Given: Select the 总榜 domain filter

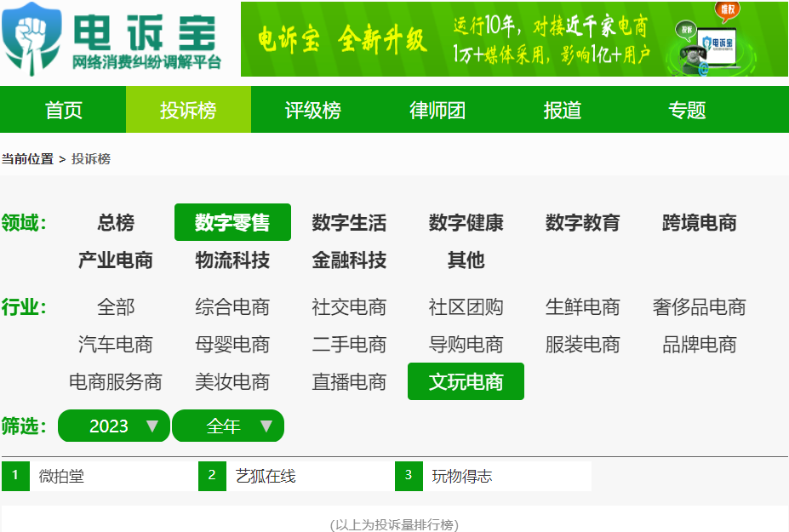Looking at the screenshot, I should (x=116, y=222).
